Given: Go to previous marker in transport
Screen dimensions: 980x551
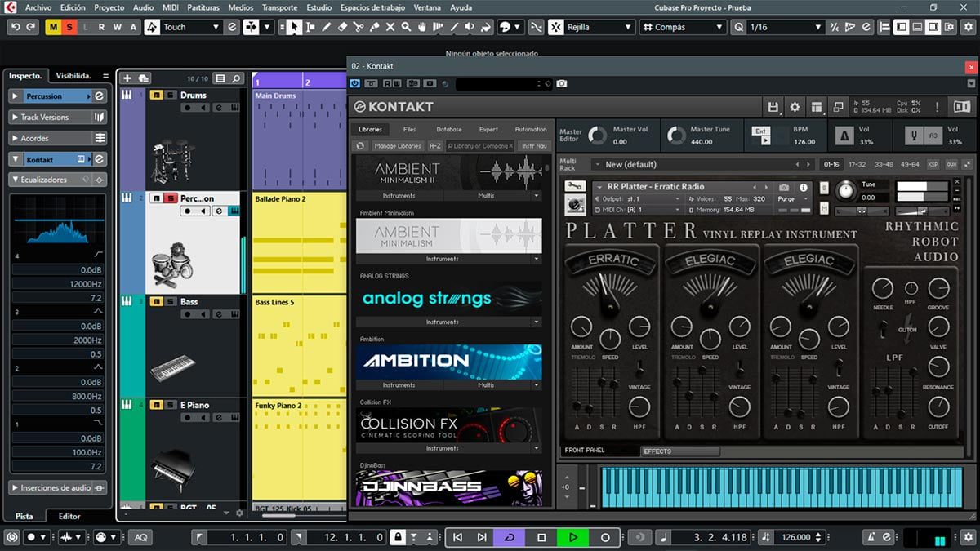Looking at the screenshot, I should tap(457, 537).
